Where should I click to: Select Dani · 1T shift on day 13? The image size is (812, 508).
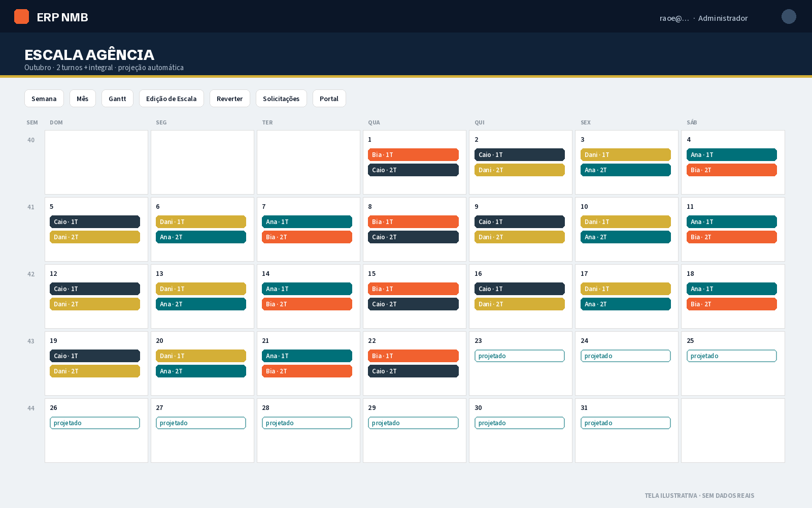tap(201, 289)
